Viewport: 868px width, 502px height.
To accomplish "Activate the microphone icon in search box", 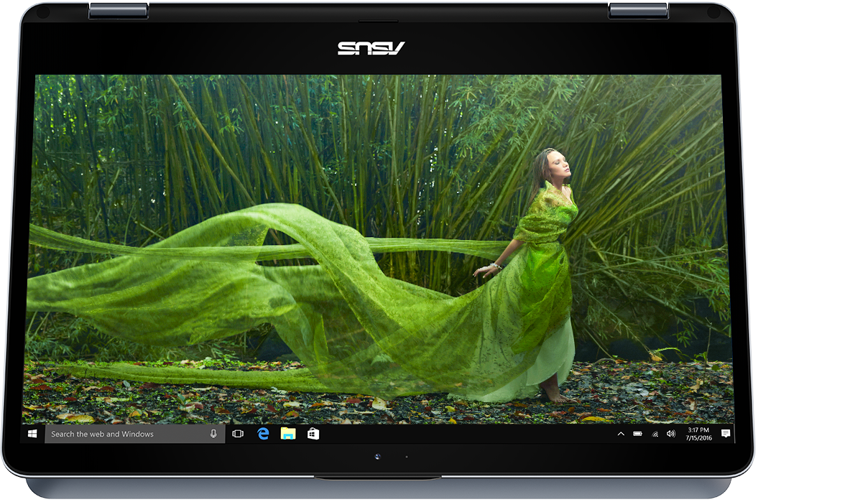I will point(213,434).
